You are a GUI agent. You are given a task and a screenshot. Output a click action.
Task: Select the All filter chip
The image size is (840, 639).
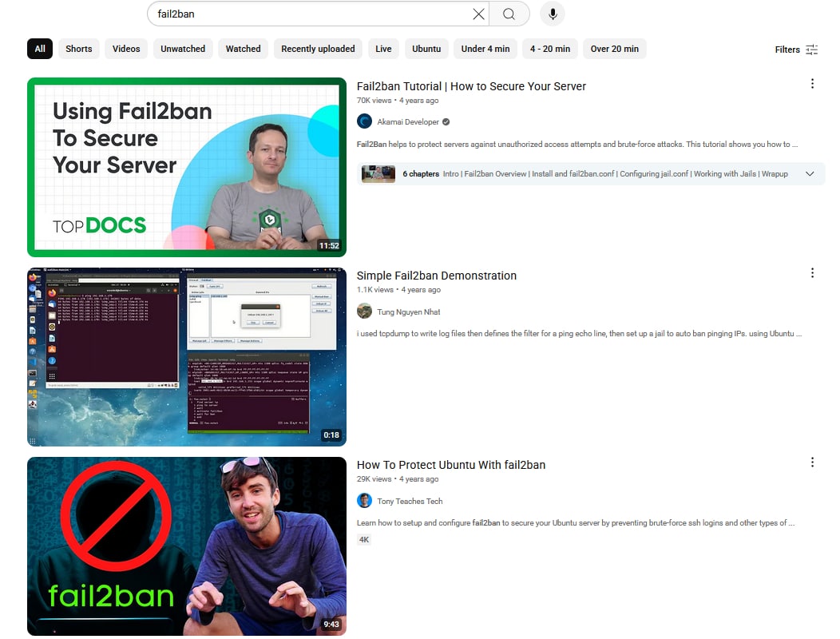click(x=40, y=49)
